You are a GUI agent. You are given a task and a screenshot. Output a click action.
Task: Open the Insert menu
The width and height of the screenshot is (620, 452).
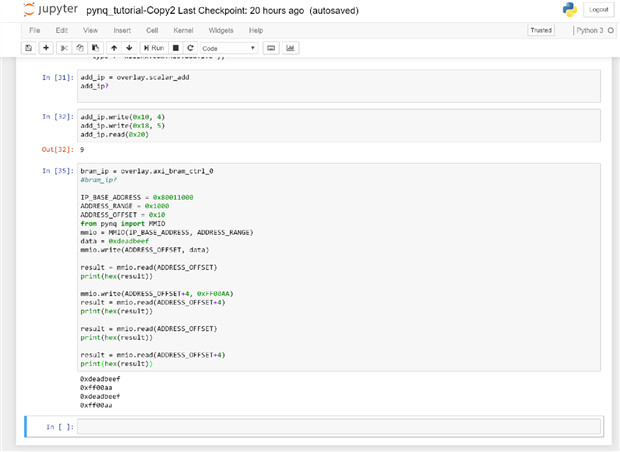(x=122, y=30)
